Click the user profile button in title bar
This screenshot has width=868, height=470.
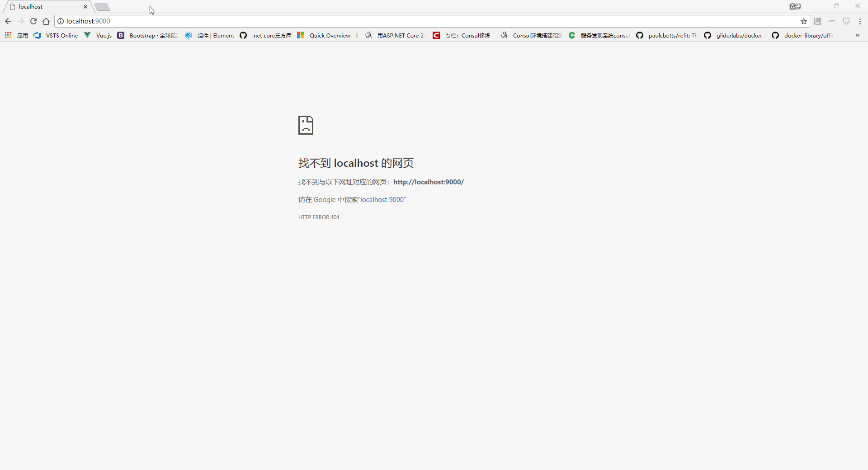[795, 6]
